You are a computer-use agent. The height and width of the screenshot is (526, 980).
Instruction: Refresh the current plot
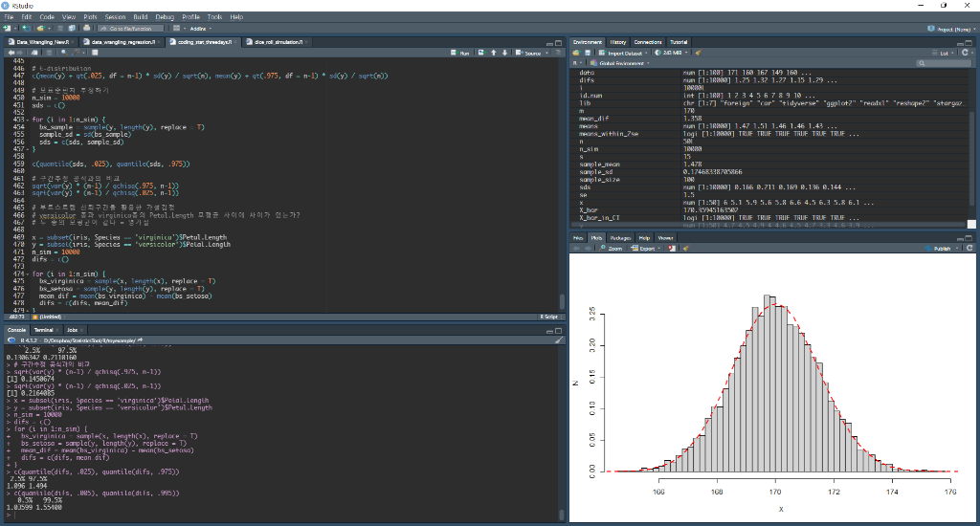coord(969,248)
